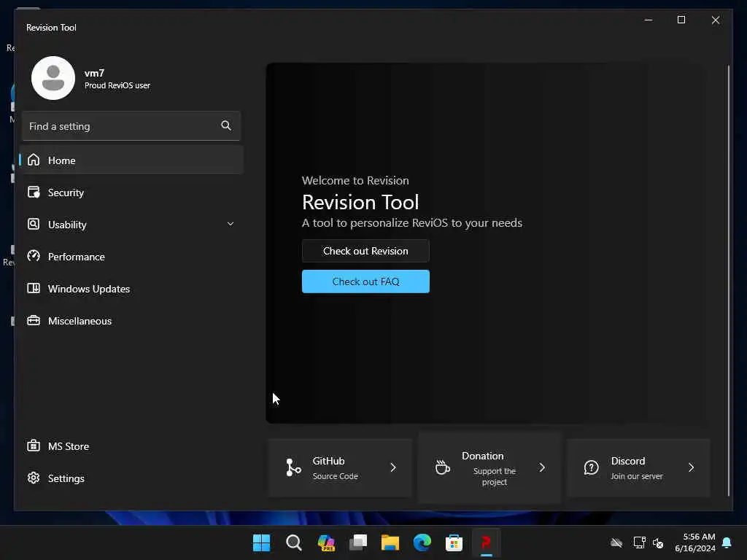This screenshot has width=747, height=560.
Task: Minimize the Revision Tool window
Action: [649, 20]
